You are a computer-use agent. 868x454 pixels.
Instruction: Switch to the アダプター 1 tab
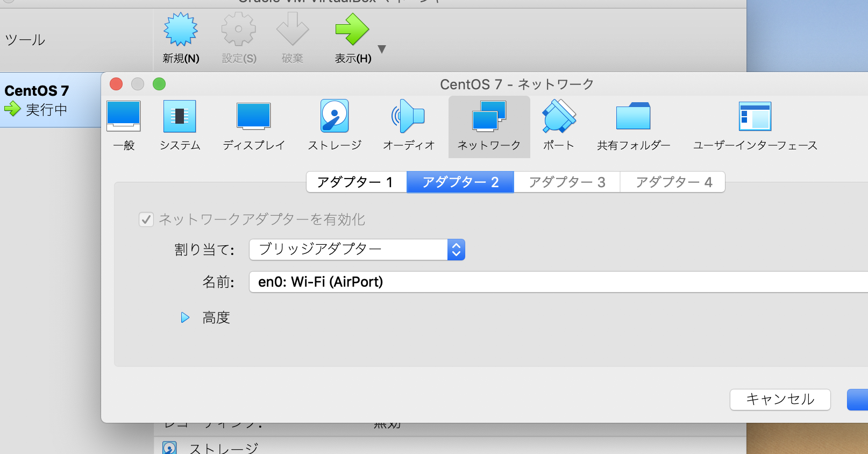[x=357, y=182]
